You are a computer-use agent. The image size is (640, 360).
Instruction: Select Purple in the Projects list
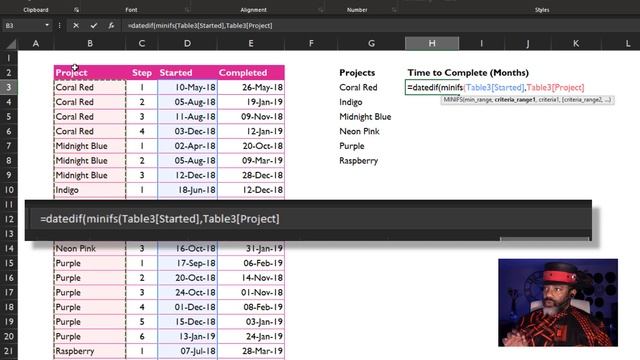click(352, 146)
